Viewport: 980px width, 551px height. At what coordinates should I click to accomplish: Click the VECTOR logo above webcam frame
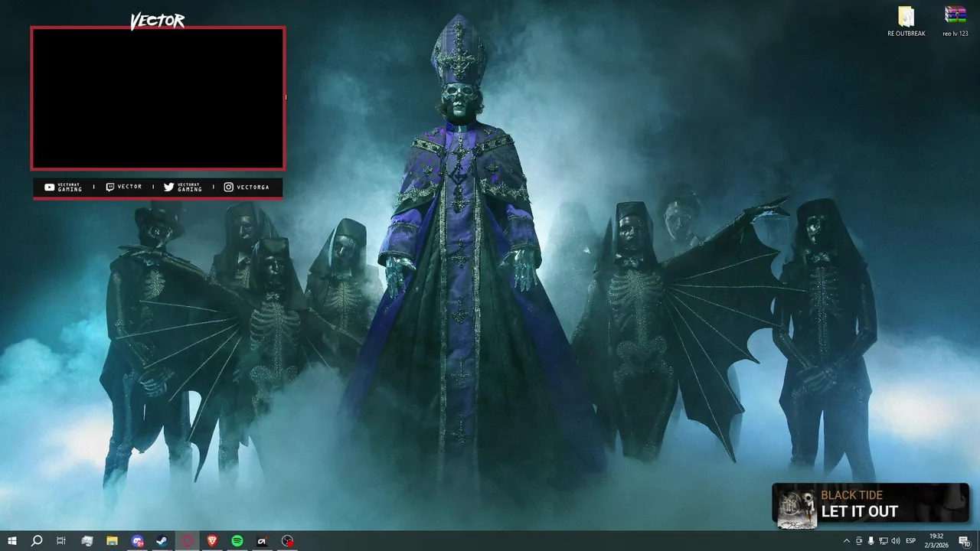(x=158, y=21)
